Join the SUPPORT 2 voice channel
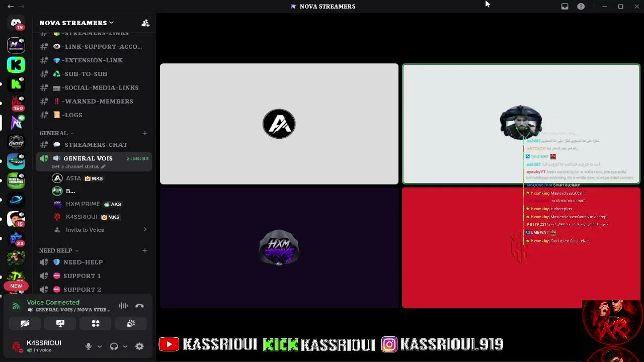This screenshot has width=644, height=362. 94,289
